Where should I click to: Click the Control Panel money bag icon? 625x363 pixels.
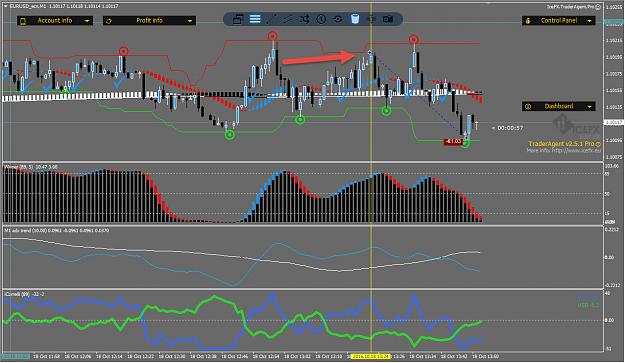click(528, 21)
